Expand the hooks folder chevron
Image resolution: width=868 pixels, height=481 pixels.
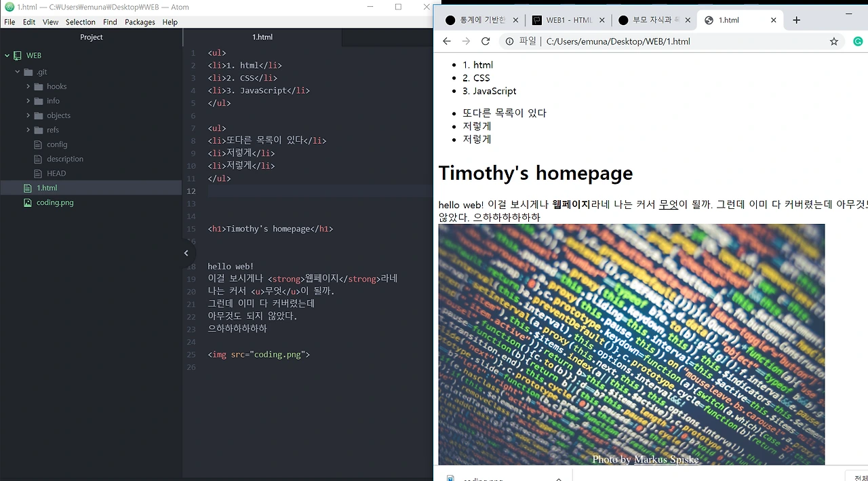(x=28, y=87)
